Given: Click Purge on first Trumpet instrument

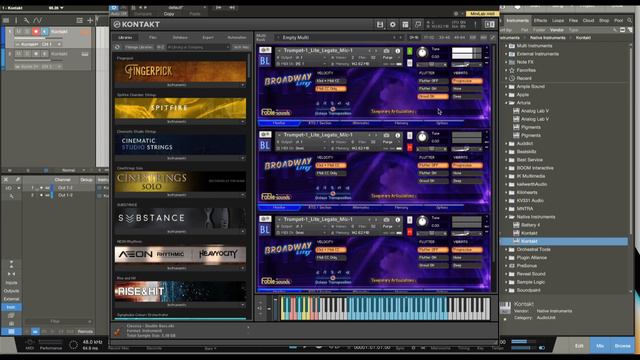Looking at the screenshot, I should [387, 58].
